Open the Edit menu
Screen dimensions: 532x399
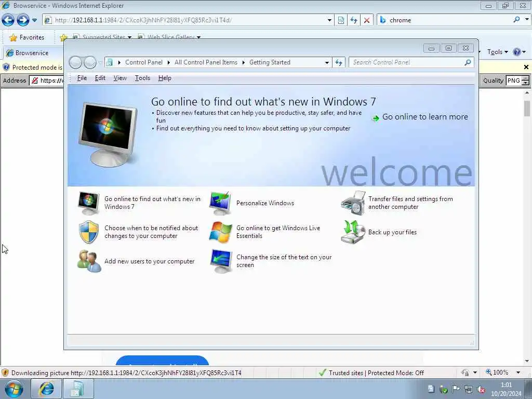coord(100,78)
